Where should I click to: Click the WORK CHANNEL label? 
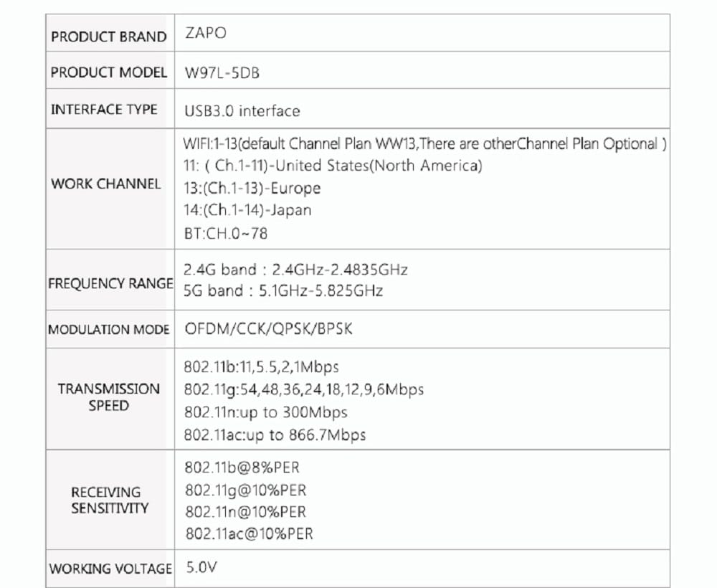[106, 184]
